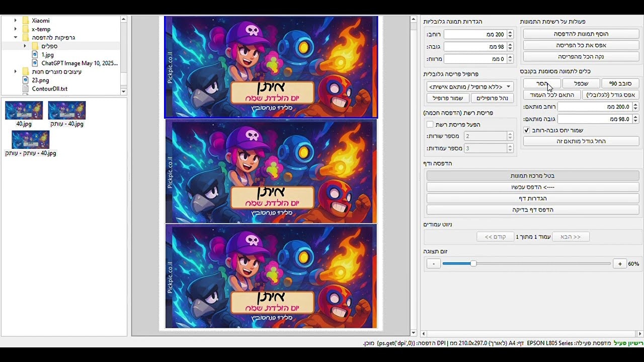
Task: Click הדפס דף בדיקה test page button
Action: (x=533, y=210)
